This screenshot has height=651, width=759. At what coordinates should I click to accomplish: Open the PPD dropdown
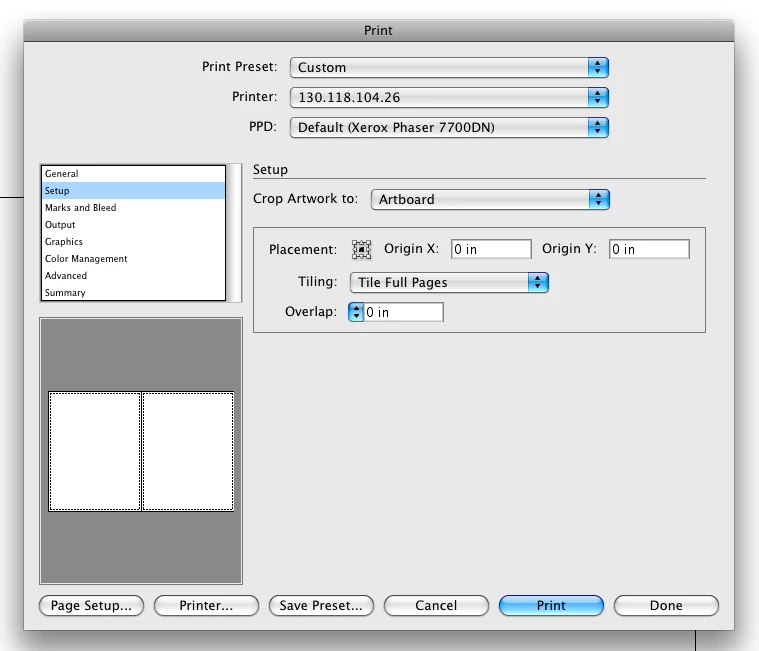(x=449, y=127)
